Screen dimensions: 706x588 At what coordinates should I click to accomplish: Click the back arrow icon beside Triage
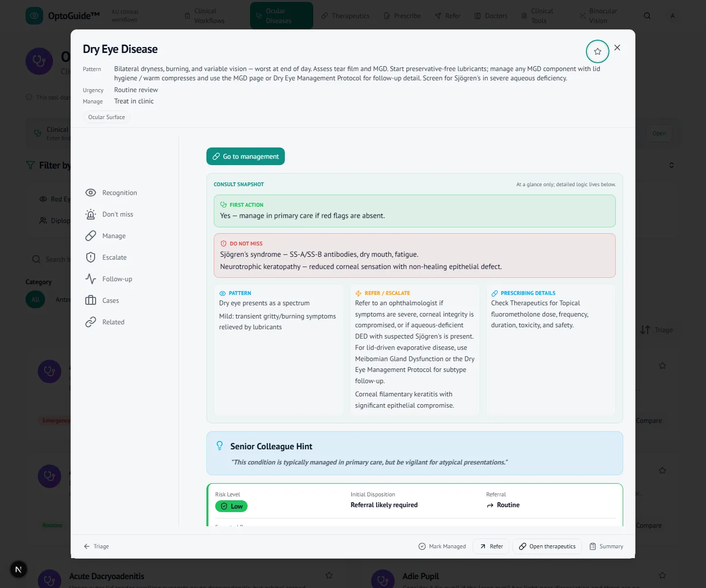87,546
